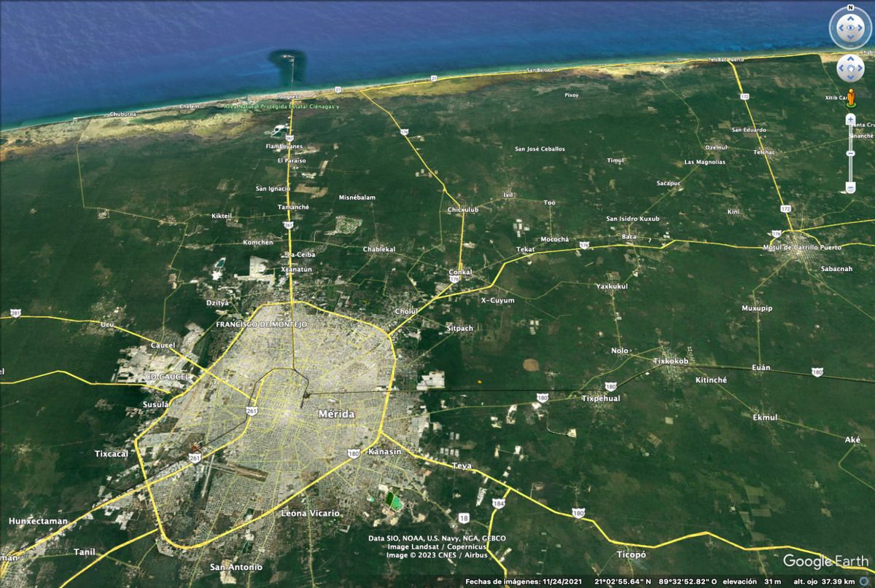Click the coordinates readout in status bar
The image size is (875, 588).
pos(655,581)
